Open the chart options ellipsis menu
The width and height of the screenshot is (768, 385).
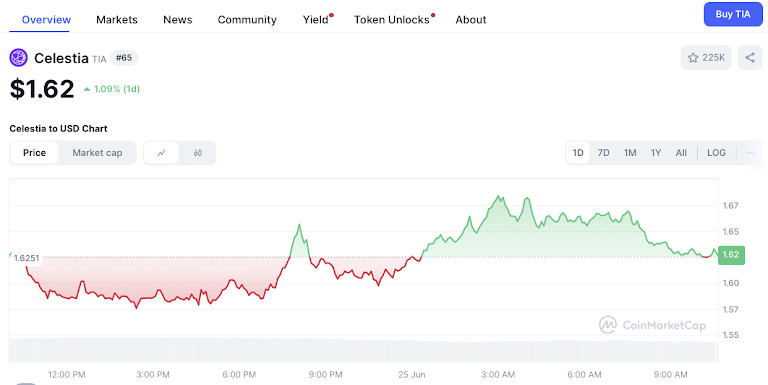tap(750, 153)
